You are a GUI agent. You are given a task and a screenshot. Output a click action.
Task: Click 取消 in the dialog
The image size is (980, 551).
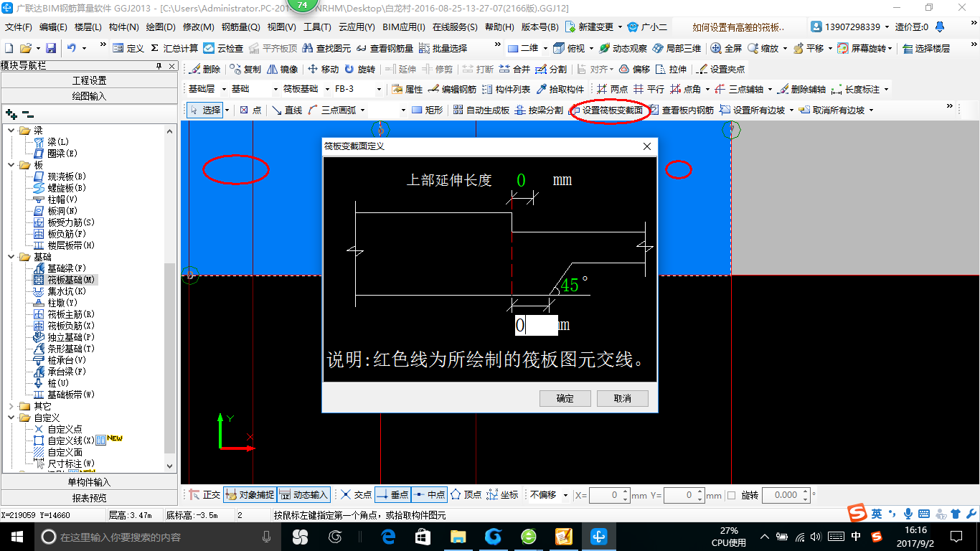coord(623,398)
